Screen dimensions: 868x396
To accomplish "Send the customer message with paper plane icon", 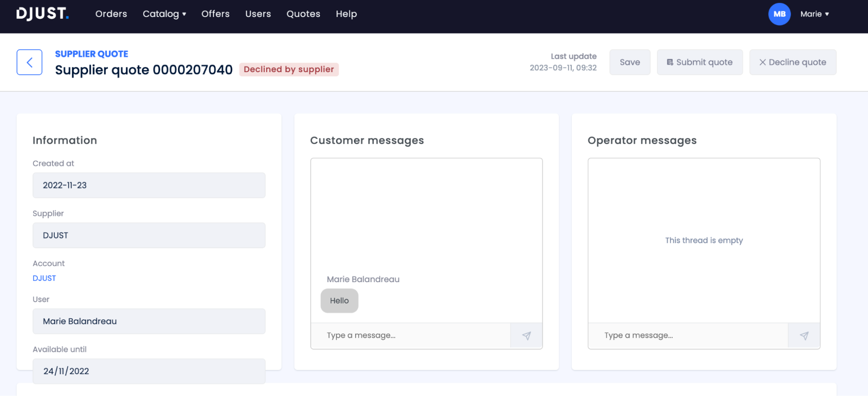I will pos(526,336).
